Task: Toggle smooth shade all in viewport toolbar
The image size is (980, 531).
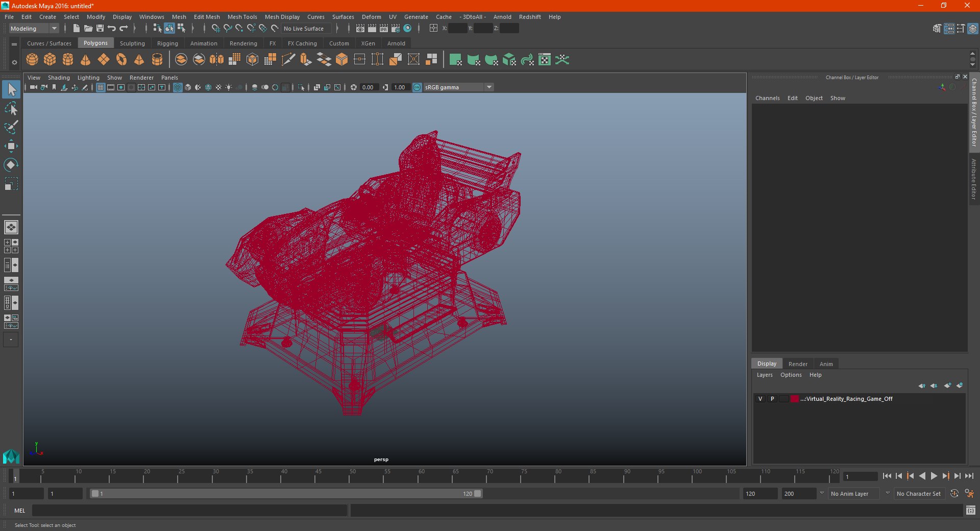Action: click(188, 87)
